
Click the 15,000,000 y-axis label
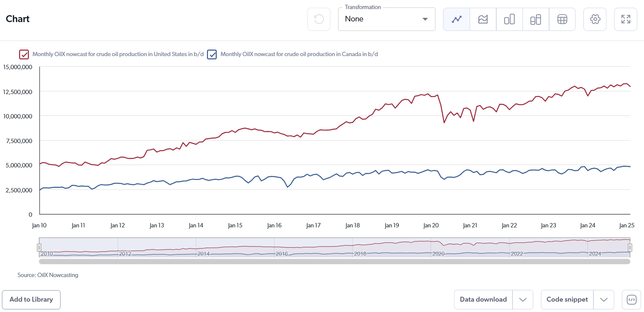(18, 67)
